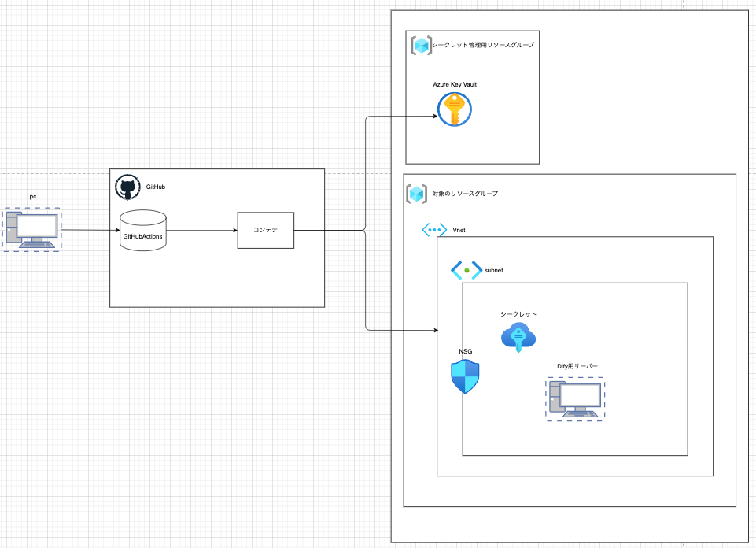Select the シークレット cloud key icon

(x=518, y=336)
